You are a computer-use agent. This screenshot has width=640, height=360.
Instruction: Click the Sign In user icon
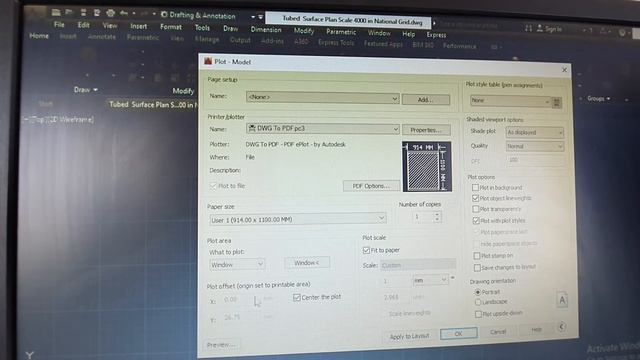(x=540, y=28)
